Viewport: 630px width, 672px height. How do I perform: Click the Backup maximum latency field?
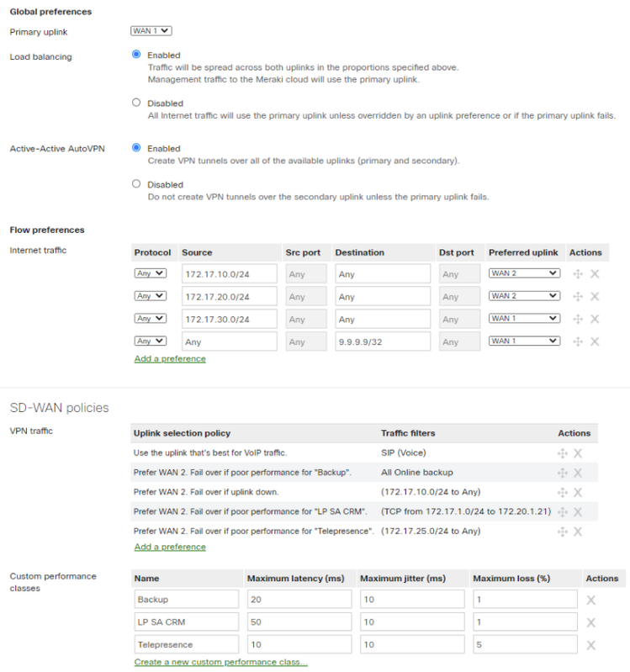[299, 600]
